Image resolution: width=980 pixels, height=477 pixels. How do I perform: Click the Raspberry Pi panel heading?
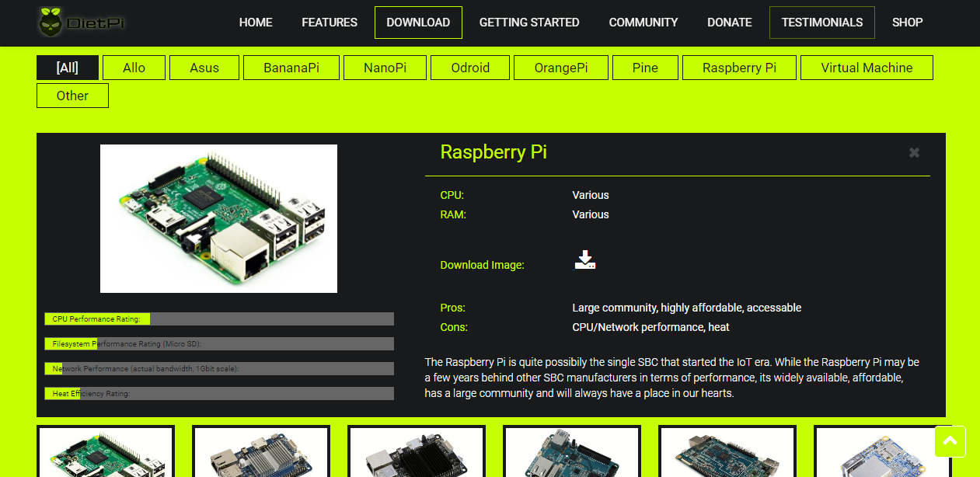point(493,151)
